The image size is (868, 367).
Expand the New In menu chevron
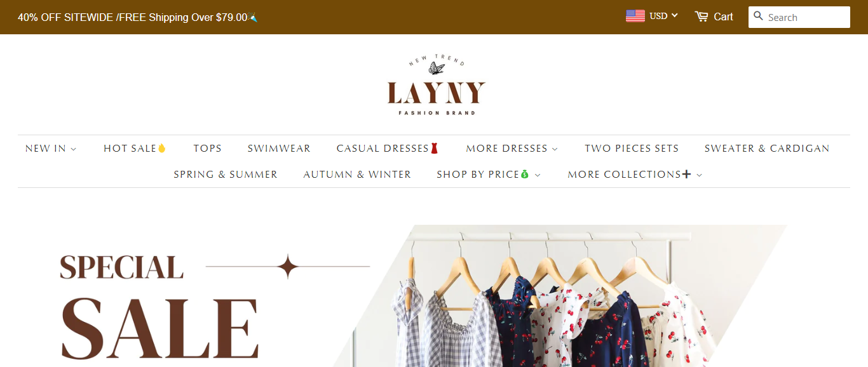74,149
